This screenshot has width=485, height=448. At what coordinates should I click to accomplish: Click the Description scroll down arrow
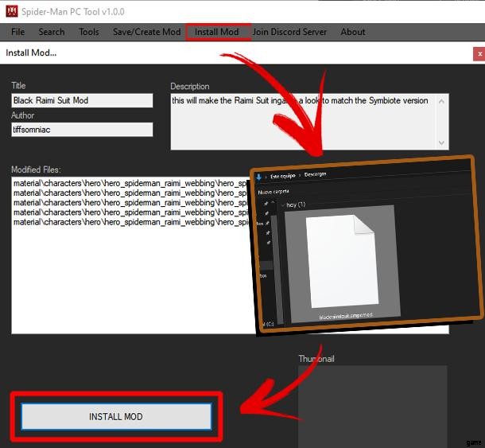click(442, 142)
